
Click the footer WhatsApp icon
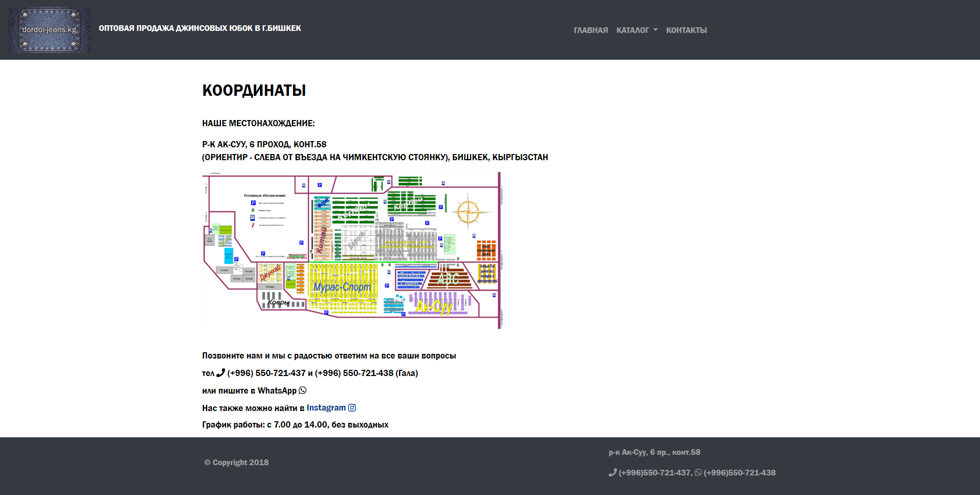[698, 473]
